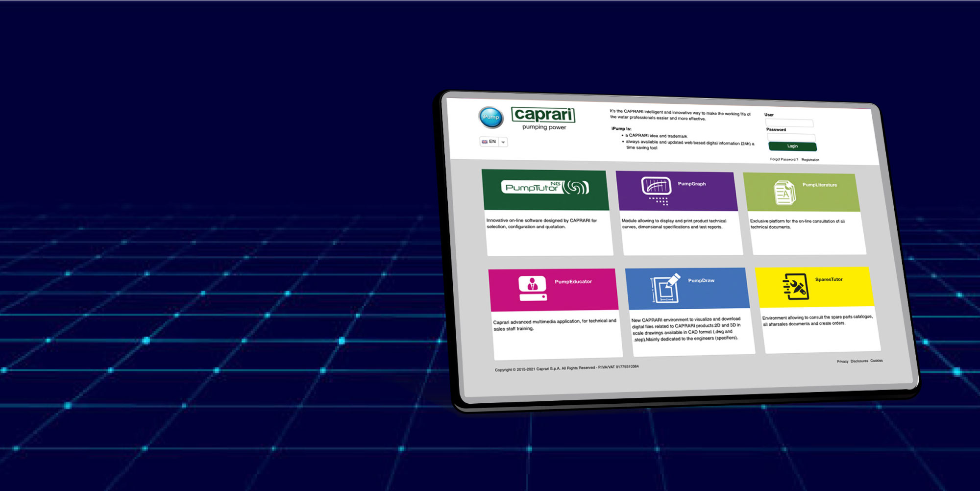Open the PumpLiterature title label
The height and width of the screenshot is (491, 980).
click(820, 185)
